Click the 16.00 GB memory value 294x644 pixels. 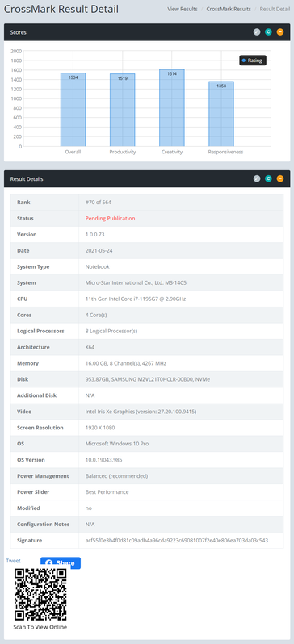(x=126, y=363)
